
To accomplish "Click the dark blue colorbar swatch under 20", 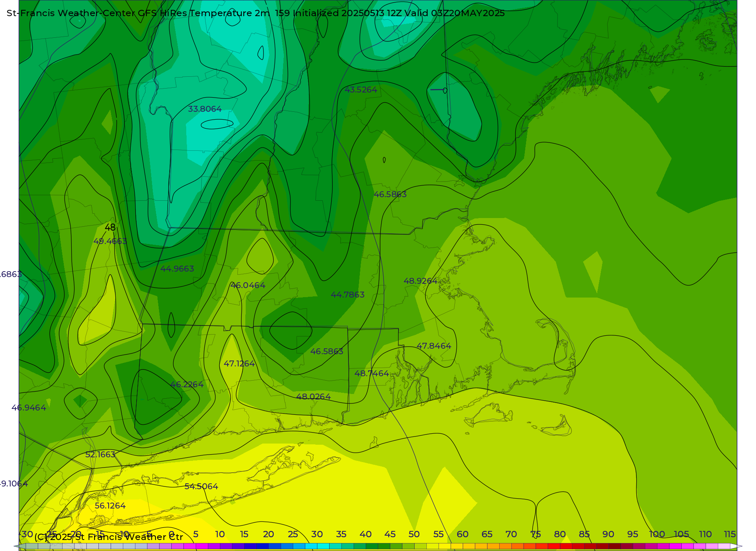I will pos(263,546).
